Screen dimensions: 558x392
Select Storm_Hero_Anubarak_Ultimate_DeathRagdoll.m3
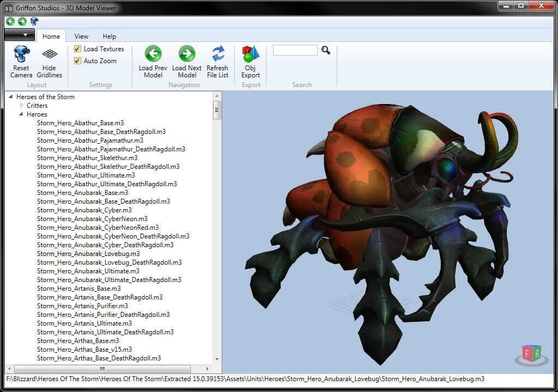(109, 280)
